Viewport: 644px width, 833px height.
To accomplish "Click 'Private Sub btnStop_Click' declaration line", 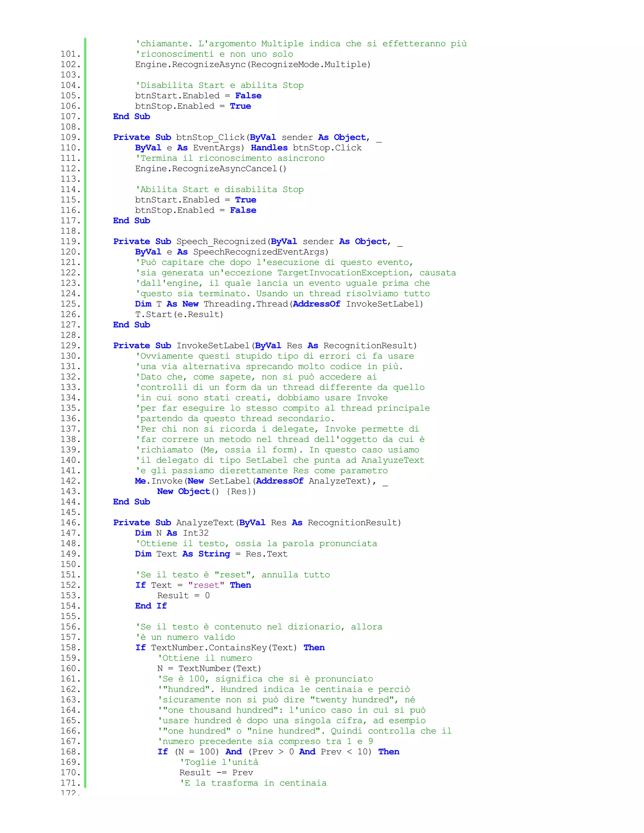I will [247, 138].
